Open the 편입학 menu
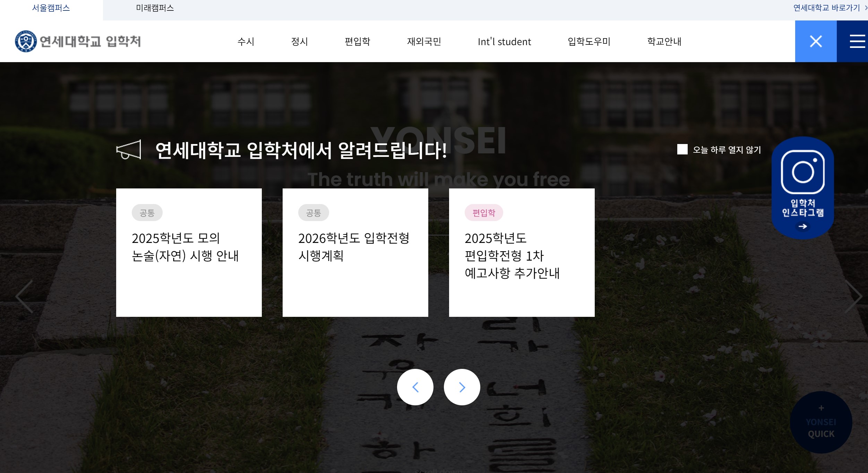 tap(357, 42)
